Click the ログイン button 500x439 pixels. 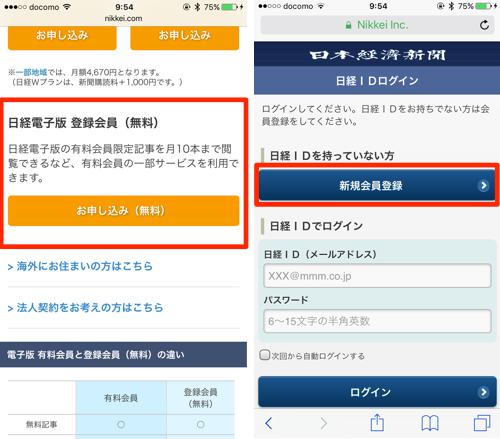point(377,392)
